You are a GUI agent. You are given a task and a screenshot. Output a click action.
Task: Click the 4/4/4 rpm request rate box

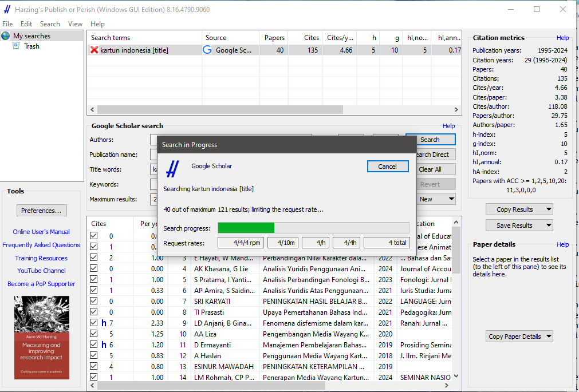241,243
